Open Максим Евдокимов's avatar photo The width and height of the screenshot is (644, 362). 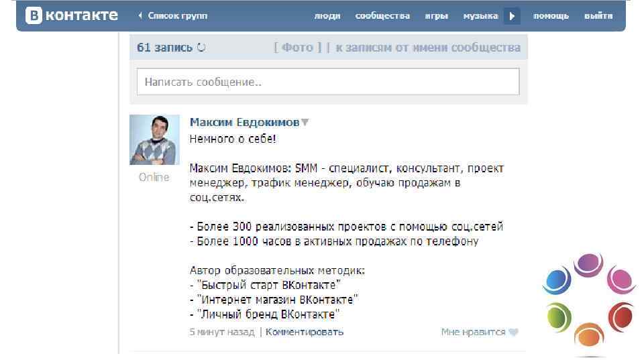[154, 139]
